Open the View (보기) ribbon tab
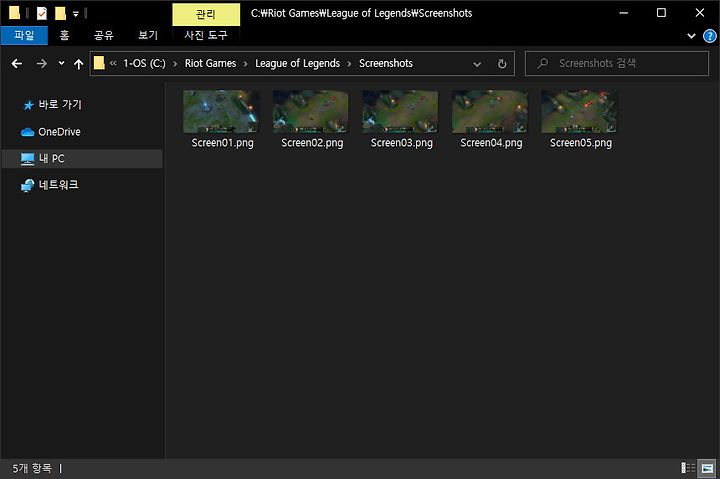Screen dimensions: 720x479 [x=148, y=35]
